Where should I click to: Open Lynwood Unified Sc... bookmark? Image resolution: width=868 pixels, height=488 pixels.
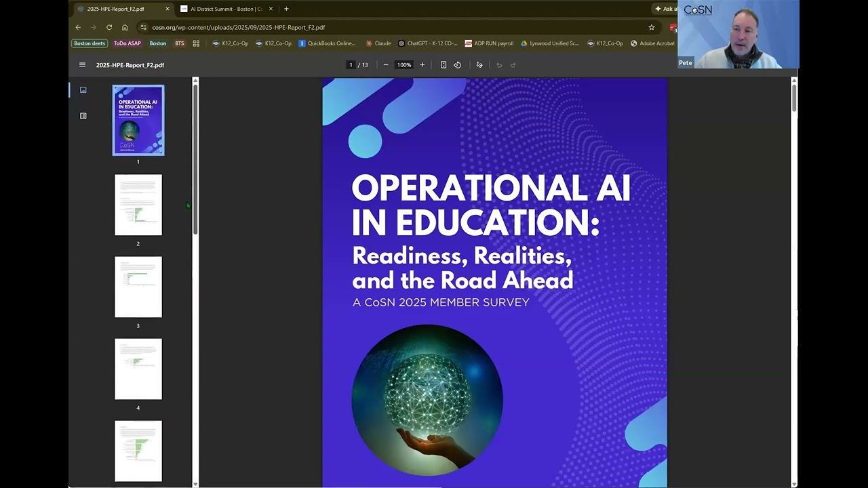pyautogui.click(x=550, y=43)
